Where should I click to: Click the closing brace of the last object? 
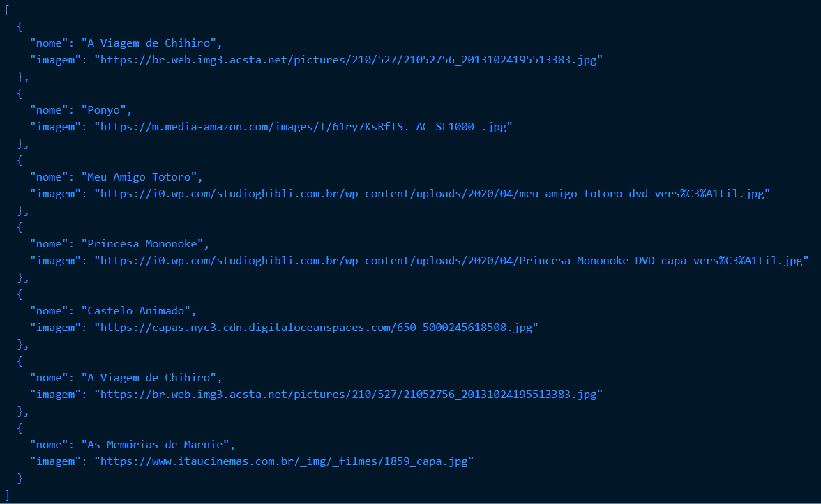pos(21,478)
